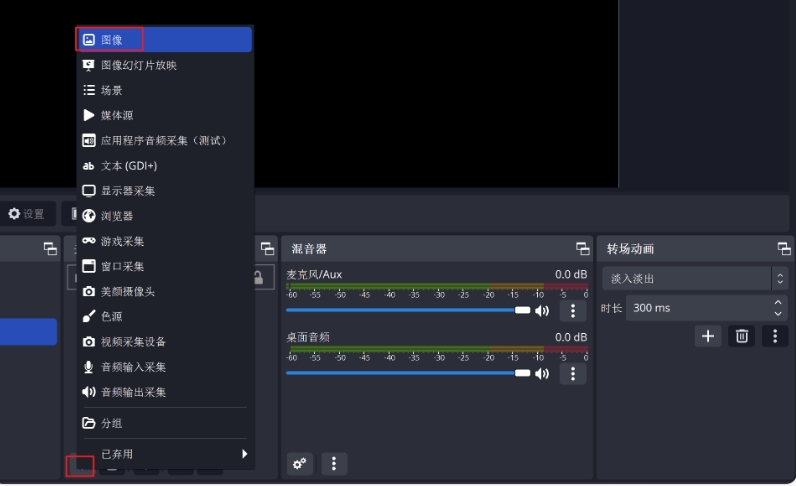
Task: Click the 浏览器 browser source icon
Action: coord(89,216)
